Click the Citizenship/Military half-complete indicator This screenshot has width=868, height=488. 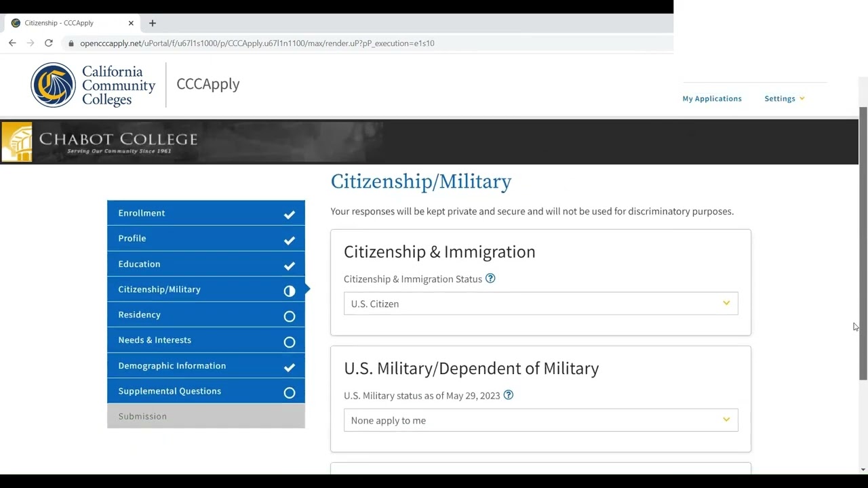pos(290,291)
